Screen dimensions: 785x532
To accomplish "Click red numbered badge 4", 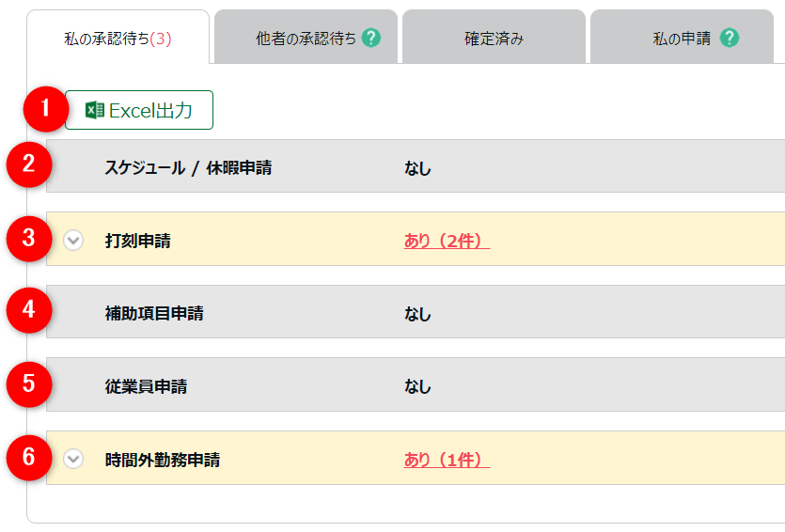I will tap(29, 310).
